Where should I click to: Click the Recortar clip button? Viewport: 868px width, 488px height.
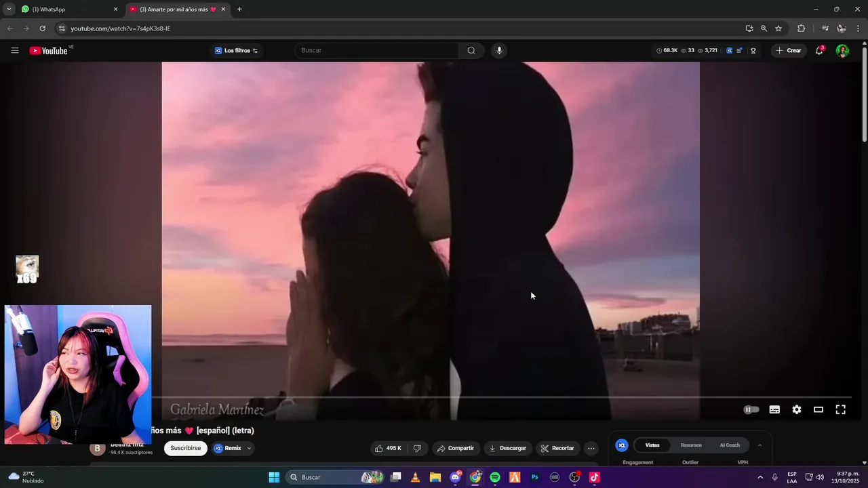tap(557, 448)
